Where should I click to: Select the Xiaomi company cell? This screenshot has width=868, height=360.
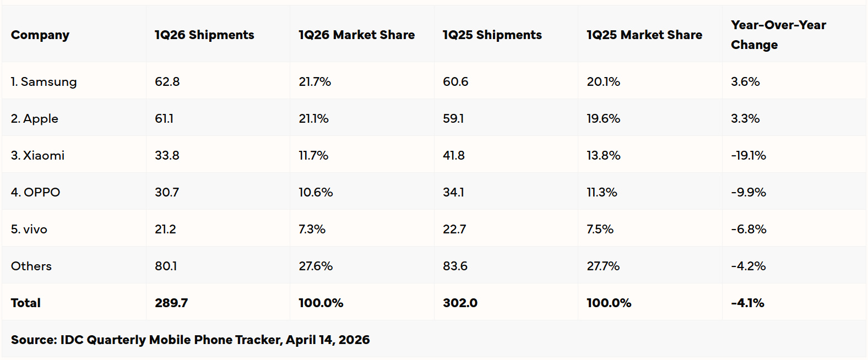click(37, 156)
